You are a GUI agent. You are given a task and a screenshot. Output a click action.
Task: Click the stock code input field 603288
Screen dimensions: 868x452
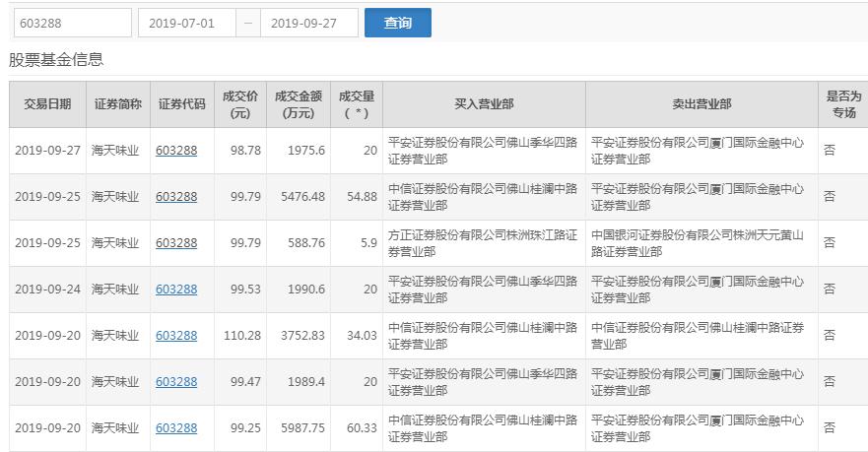[73, 24]
